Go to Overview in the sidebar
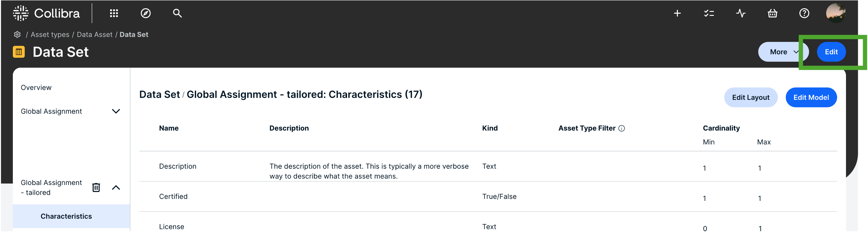 pyautogui.click(x=36, y=88)
